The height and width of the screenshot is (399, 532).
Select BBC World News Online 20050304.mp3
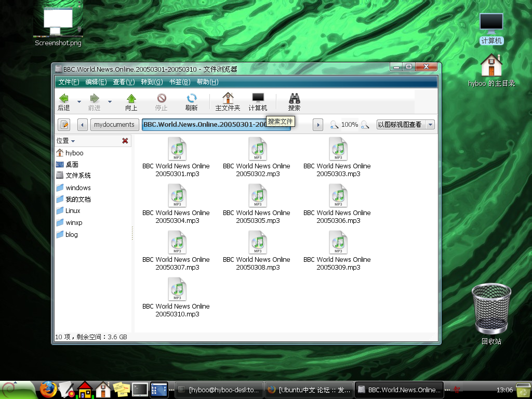tap(177, 204)
